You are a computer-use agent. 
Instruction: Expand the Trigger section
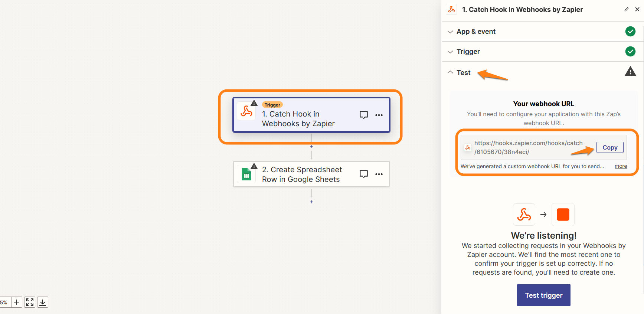468,52
